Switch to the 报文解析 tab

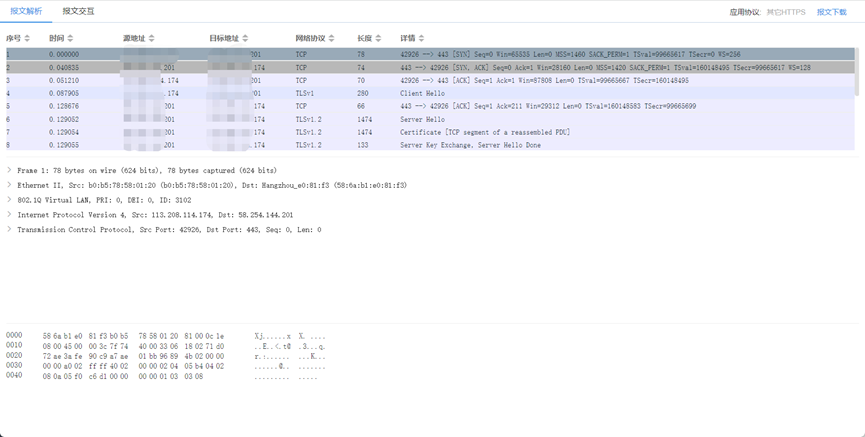[x=26, y=12]
